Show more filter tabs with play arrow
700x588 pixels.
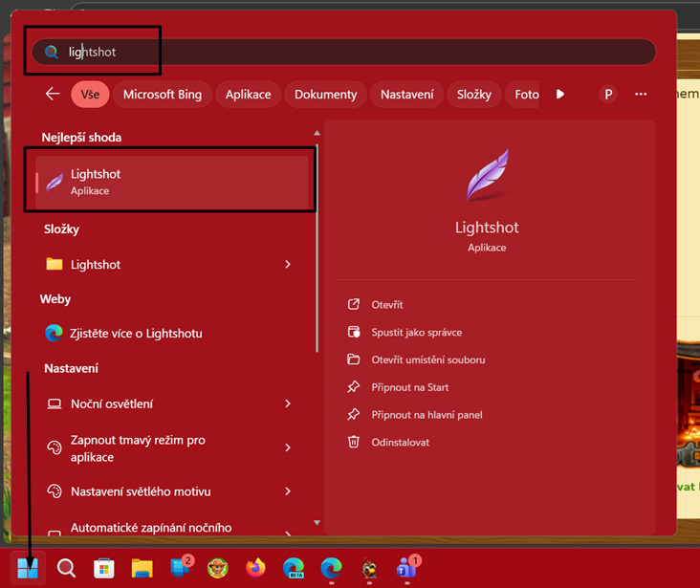559,95
